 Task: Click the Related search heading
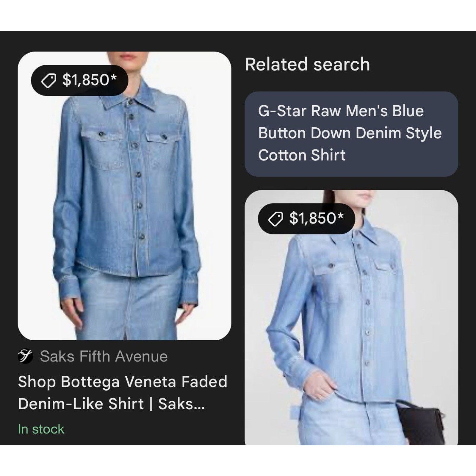pyautogui.click(x=307, y=64)
